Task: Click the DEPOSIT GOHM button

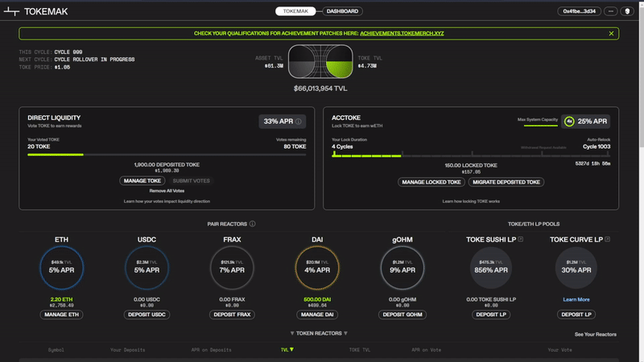Action: (402, 315)
